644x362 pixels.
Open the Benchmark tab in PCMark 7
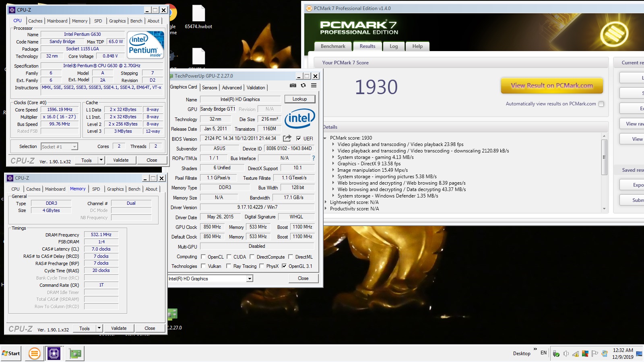[x=333, y=46]
